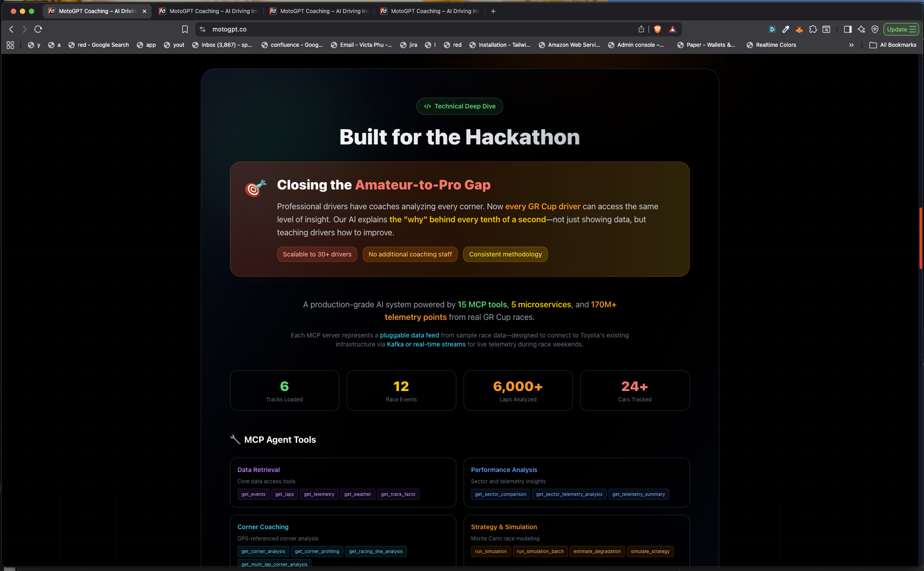Open the Brave VPN icon
Viewport: 924px width, 571px height.
874,29
